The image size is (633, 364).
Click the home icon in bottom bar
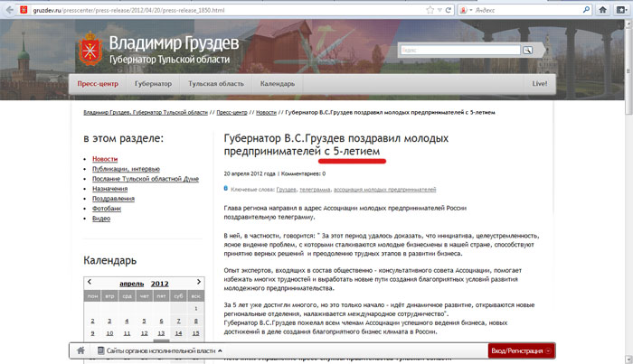[81, 350]
